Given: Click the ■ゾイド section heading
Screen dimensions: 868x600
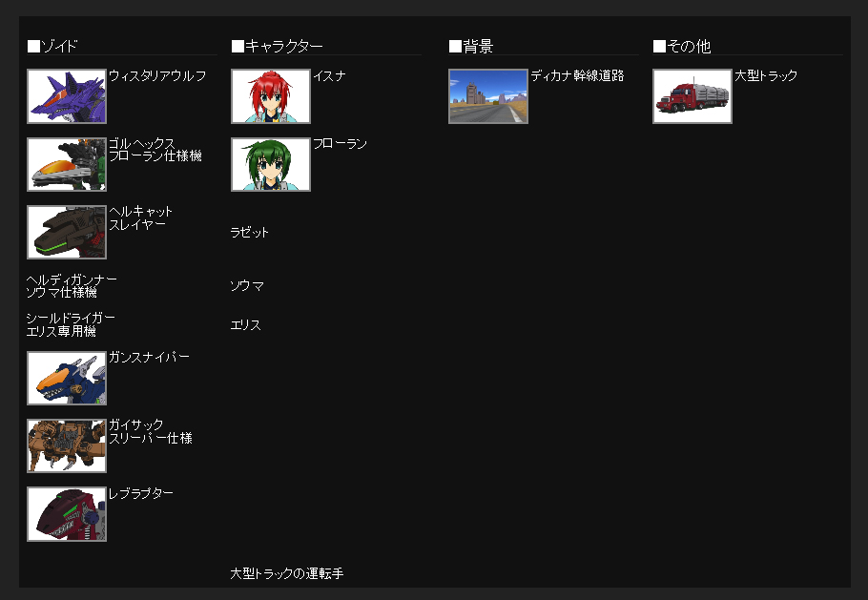Looking at the screenshot, I should tap(52, 46).
